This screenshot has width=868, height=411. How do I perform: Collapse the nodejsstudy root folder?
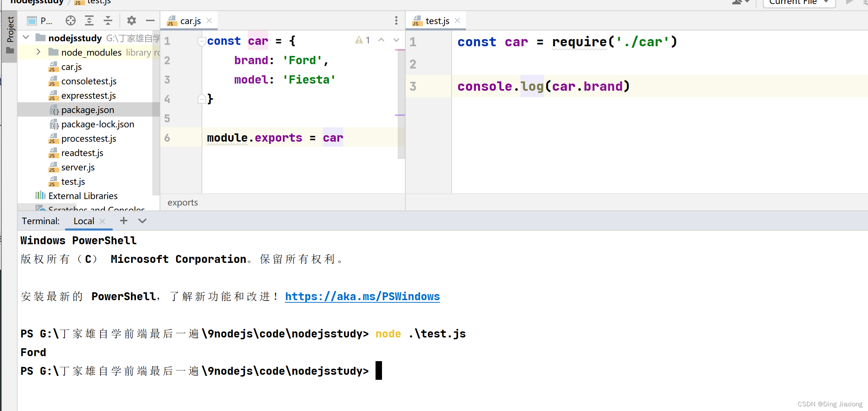click(26, 37)
